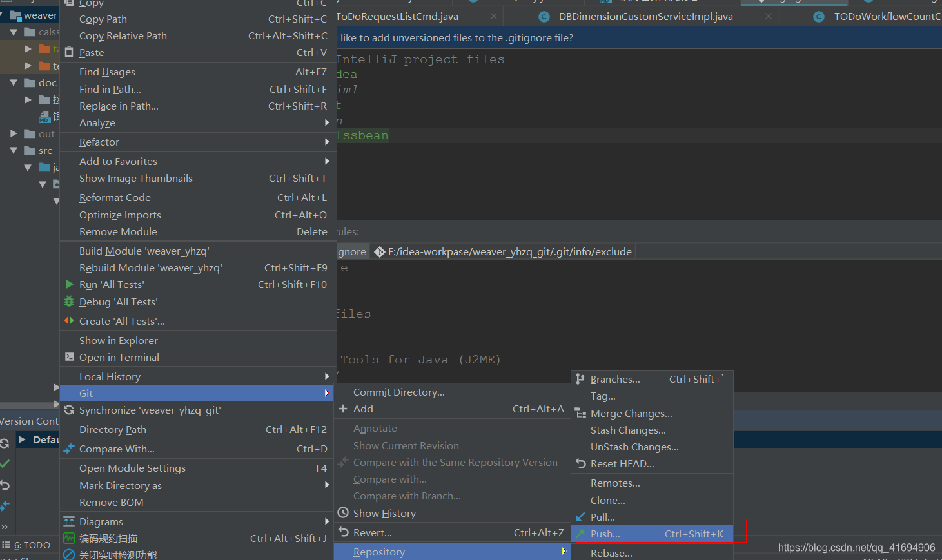Collapse the src folder tree arrow
The height and width of the screenshot is (560, 942).
pyautogui.click(x=14, y=150)
